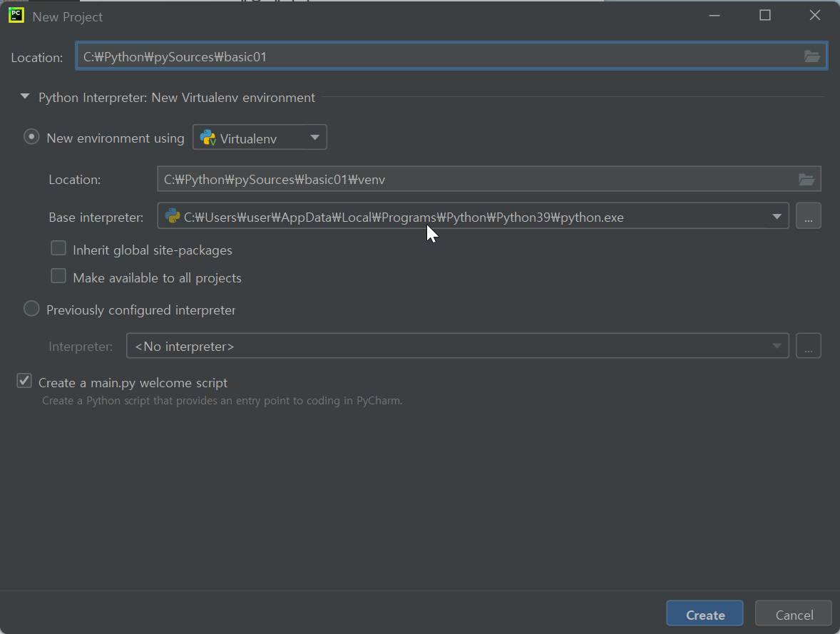840x634 pixels.
Task: Open the Virtualenv environment type dropdown
Action: [260, 138]
